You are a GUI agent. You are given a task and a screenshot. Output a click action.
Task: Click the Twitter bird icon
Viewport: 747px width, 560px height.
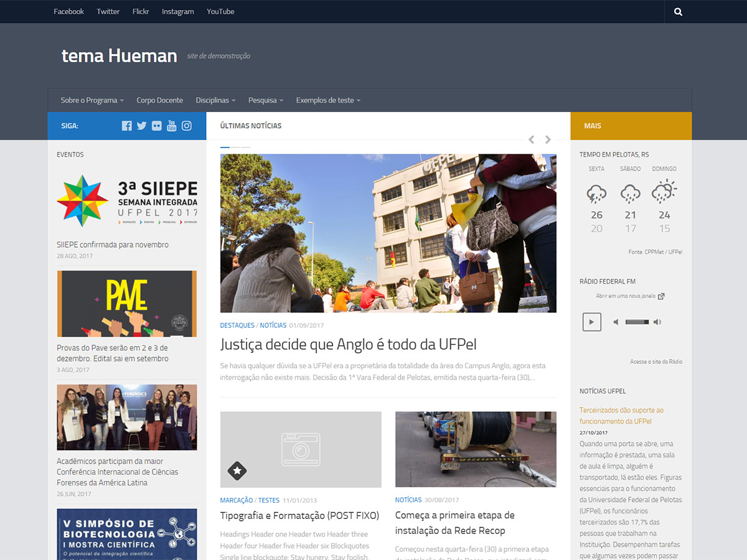(x=142, y=126)
